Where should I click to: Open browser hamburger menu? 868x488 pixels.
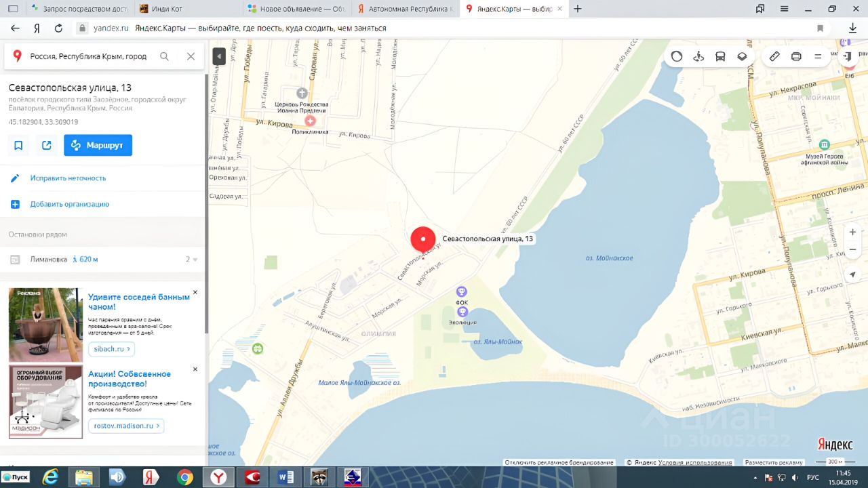(785, 9)
